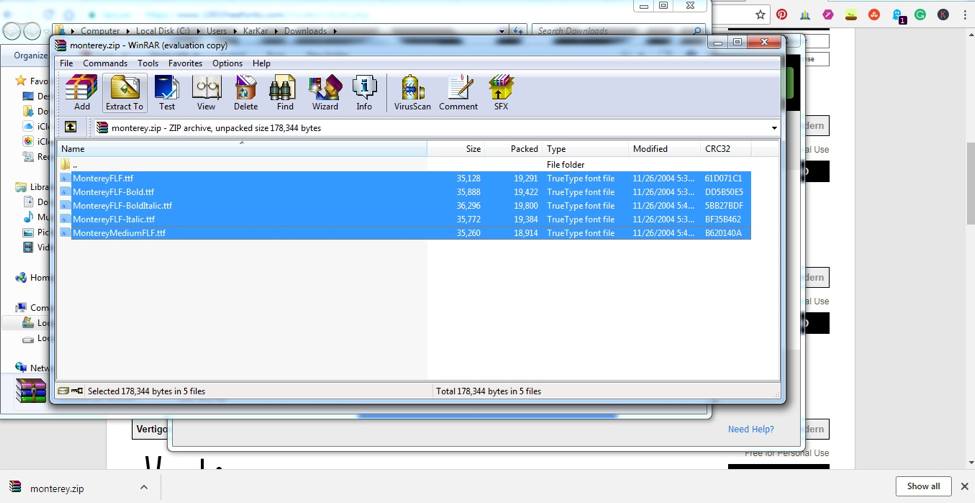Open the Chrome three-dot menu
This screenshot has width=975, height=503.
tap(964, 15)
